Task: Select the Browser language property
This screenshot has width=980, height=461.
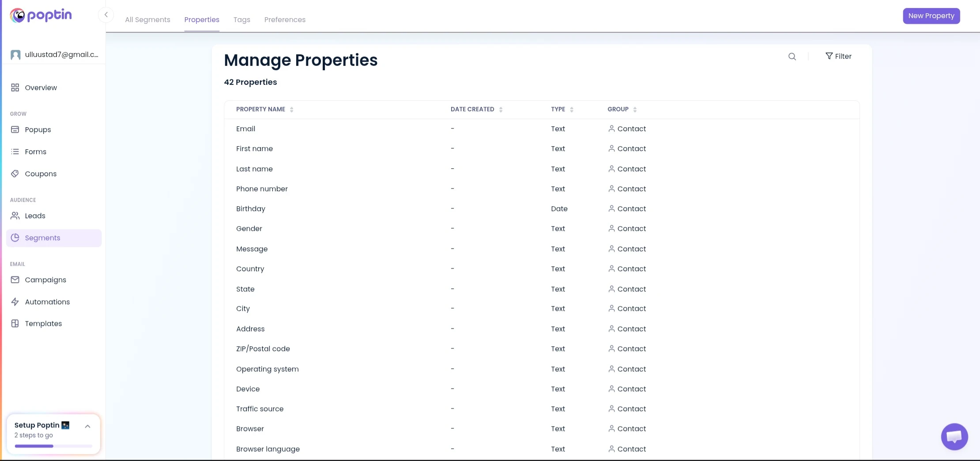Action: (x=268, y=449)
